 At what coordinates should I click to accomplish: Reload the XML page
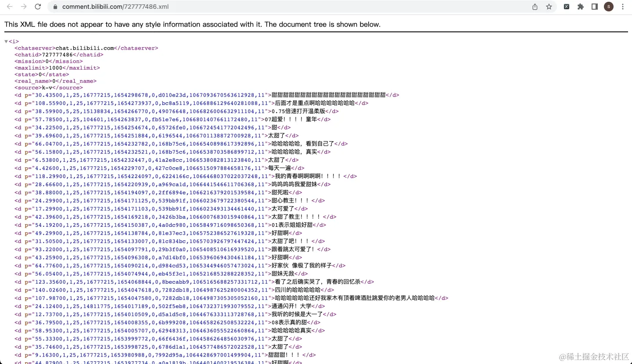tap(38, 7)
